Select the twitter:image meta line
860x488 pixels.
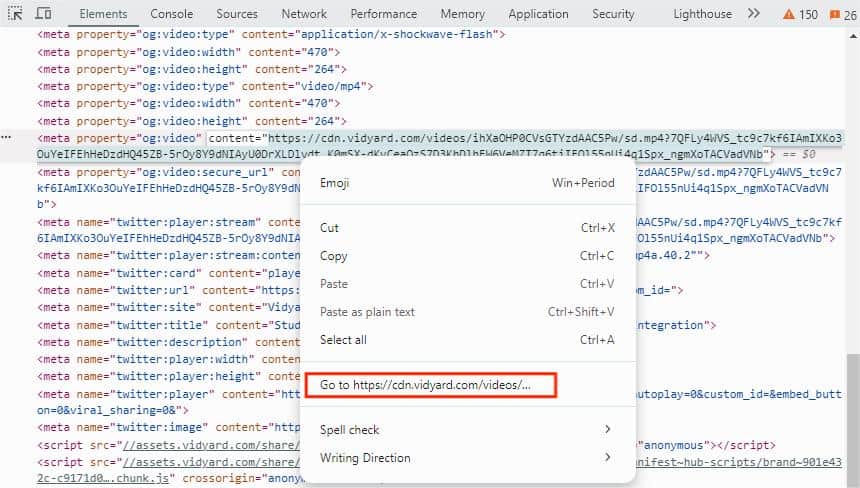pos(169,427)
